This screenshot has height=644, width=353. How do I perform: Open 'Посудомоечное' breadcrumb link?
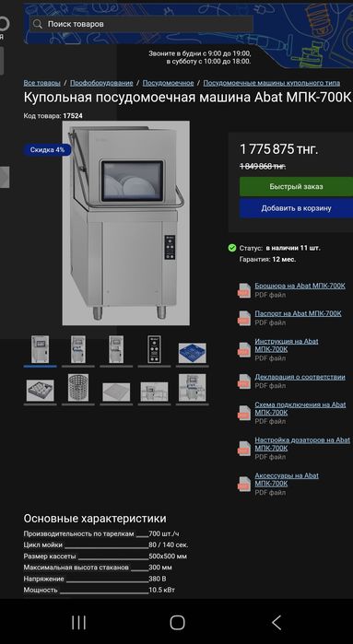(168, 83)
